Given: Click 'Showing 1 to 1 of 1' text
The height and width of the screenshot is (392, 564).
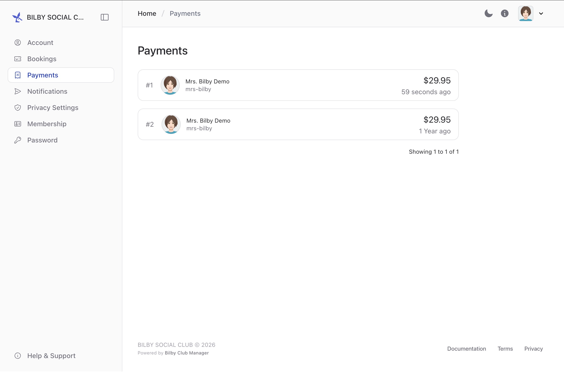Looking at the screenshot, I should pyautogui.click(x=434, y=152).
